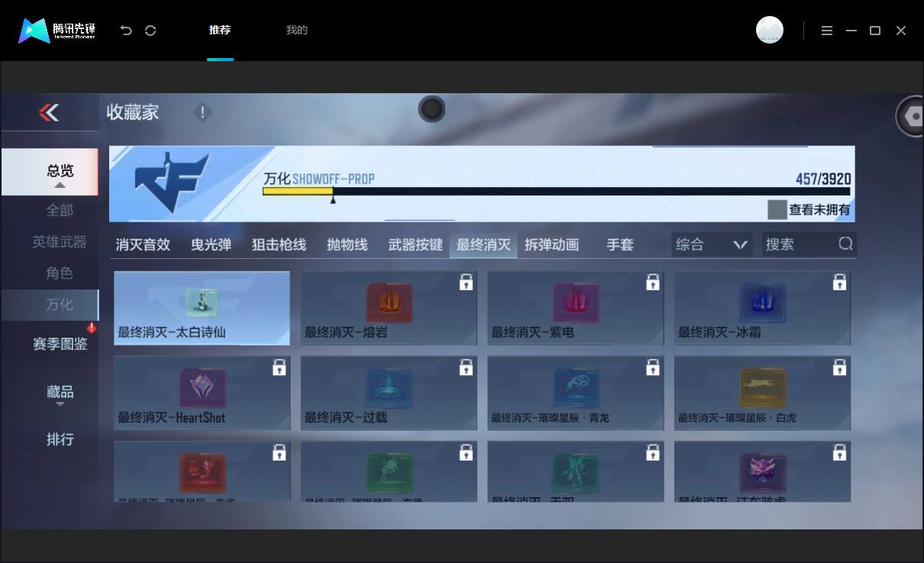
Task: Select the 璀璨星辰·青龙 item card
Action: pos(576,393)
